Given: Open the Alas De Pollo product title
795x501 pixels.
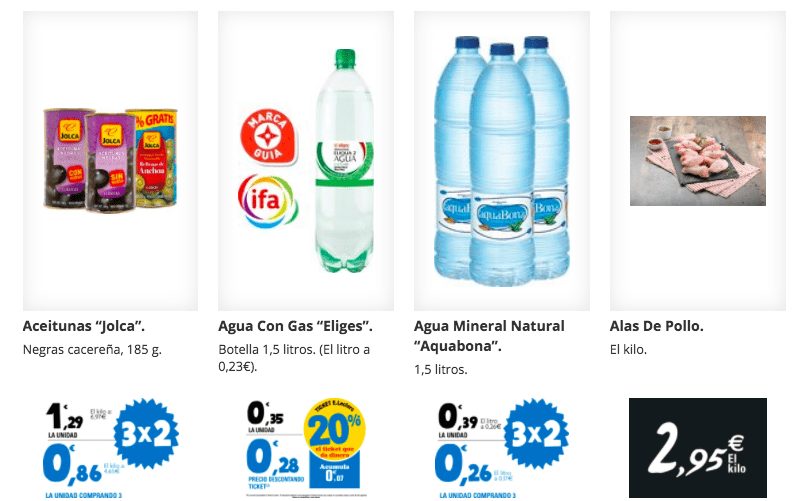Looking at the screenshot, I should coord(657,326).
